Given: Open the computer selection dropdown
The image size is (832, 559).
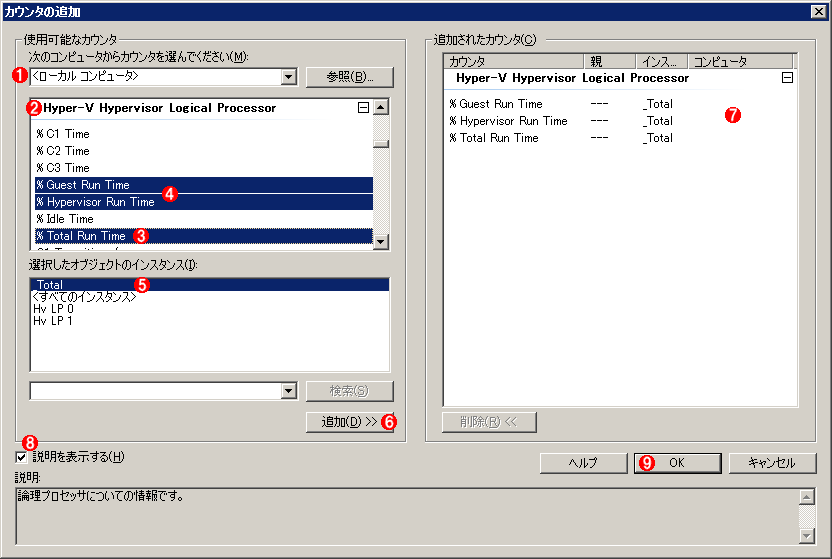Looking at the screenshot, I should tap(288, 77).
